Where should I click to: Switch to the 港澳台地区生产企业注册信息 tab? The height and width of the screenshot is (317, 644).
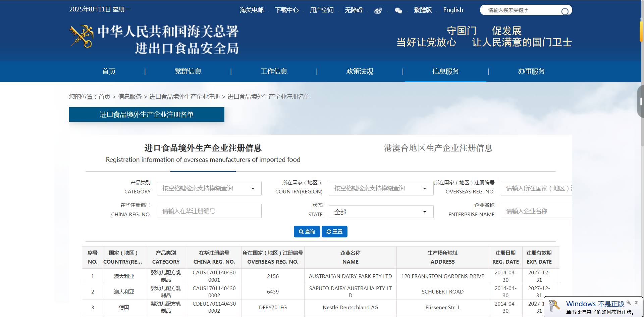pyautogui.click(x=438, y=148)
